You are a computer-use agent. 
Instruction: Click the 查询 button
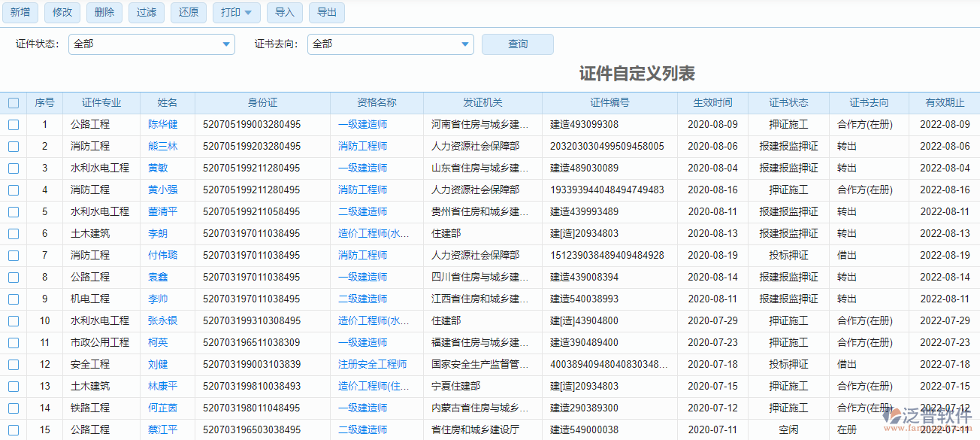[x=518, y=44]
